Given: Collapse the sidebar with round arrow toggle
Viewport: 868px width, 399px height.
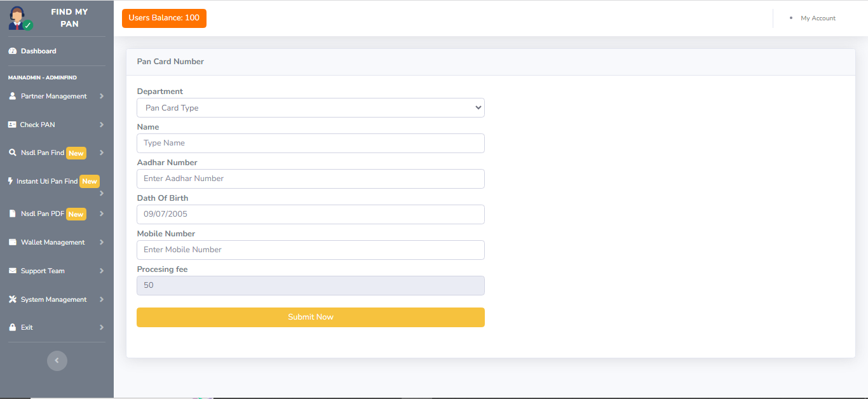Looking at the screenshot, I should 57,360.
